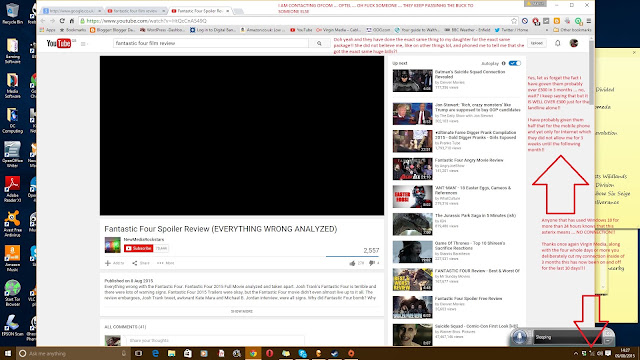
Task: Open the More actions dropdown
Action: tap(166, 263)
